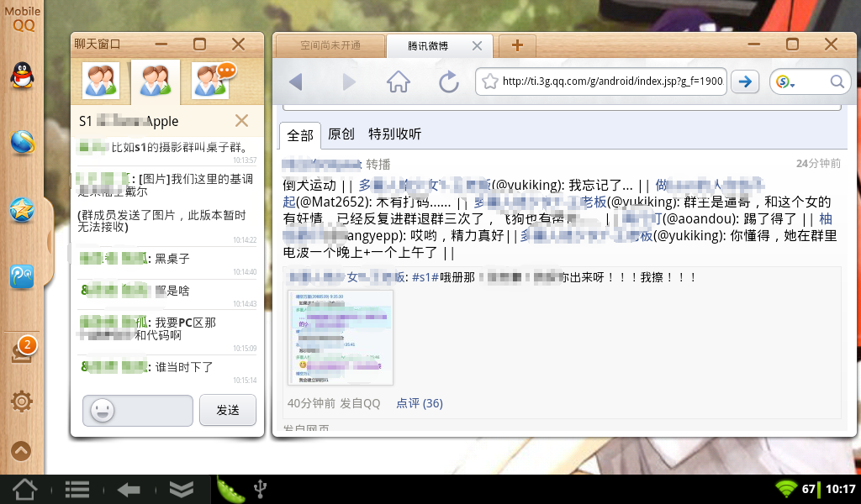
Task: Launch the QQ browser globe icon
Action: point(23,143)
